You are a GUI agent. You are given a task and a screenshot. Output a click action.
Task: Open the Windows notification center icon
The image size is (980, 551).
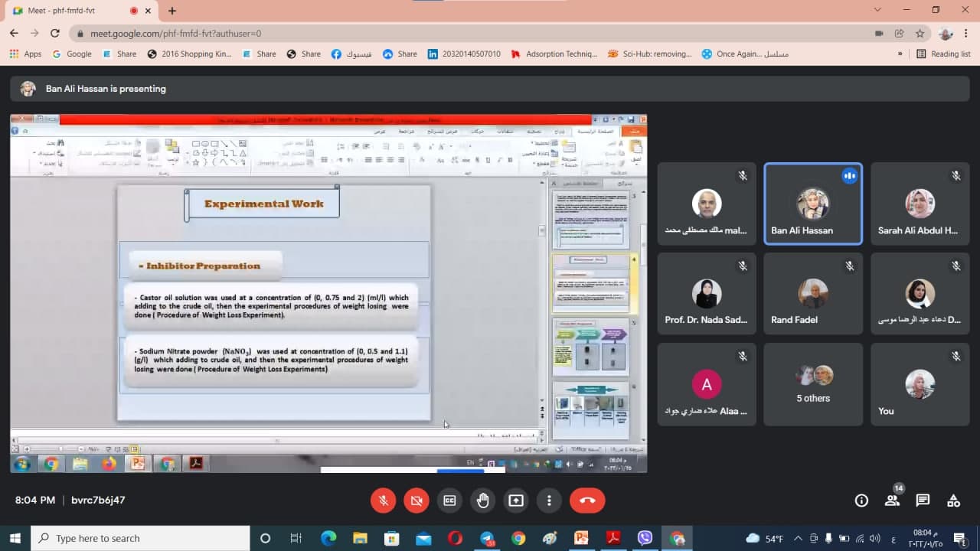[962, 538]
